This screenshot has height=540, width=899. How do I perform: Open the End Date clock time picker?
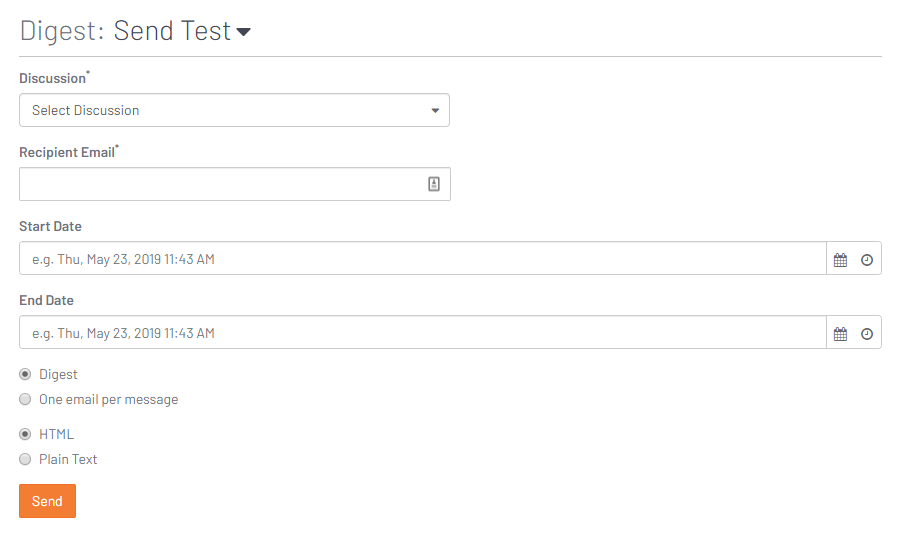point(867,334)
